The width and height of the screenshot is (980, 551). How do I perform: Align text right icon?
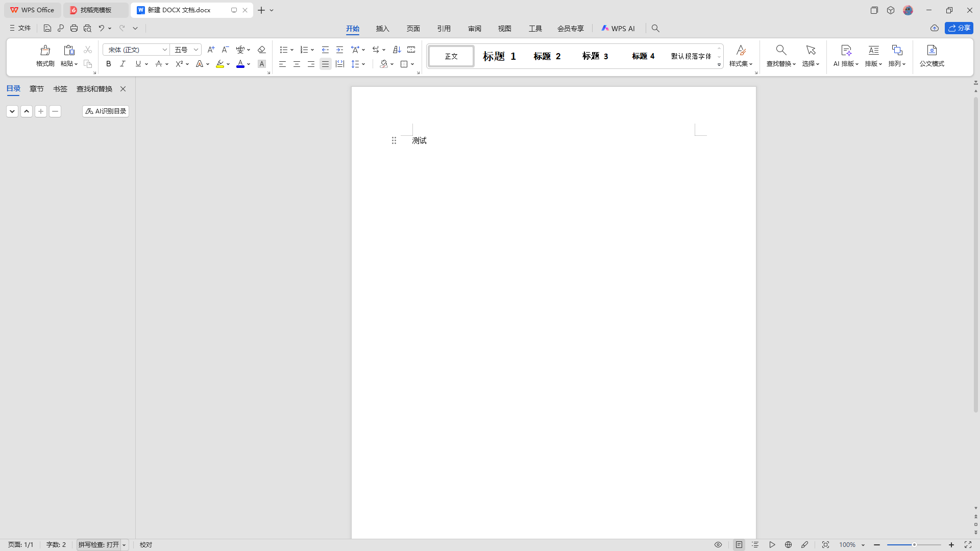pyautogui.click(x=311, y=64)
